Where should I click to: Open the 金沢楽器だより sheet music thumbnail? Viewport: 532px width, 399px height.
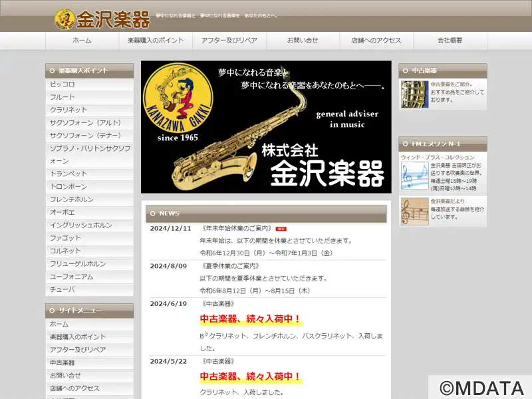pos(414,211)
